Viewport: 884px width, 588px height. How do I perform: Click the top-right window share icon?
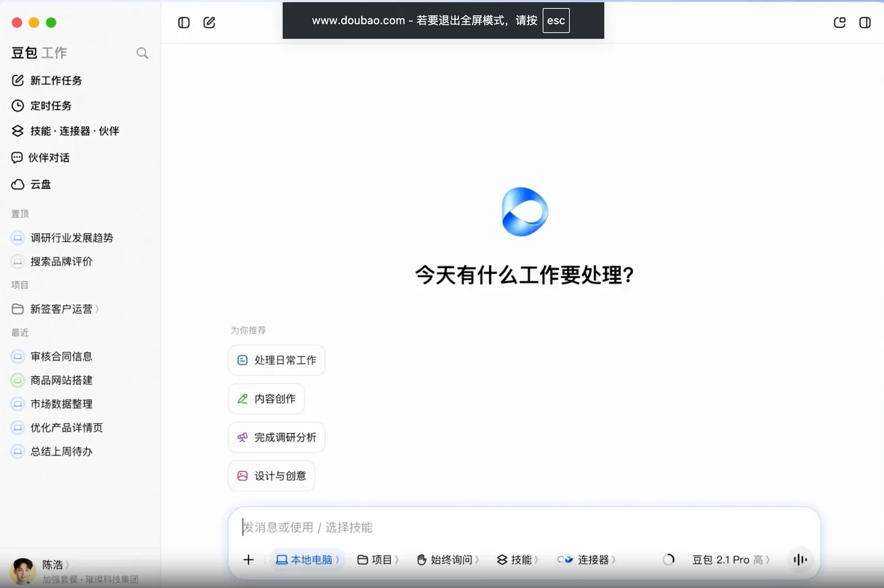tap(840, 22)
